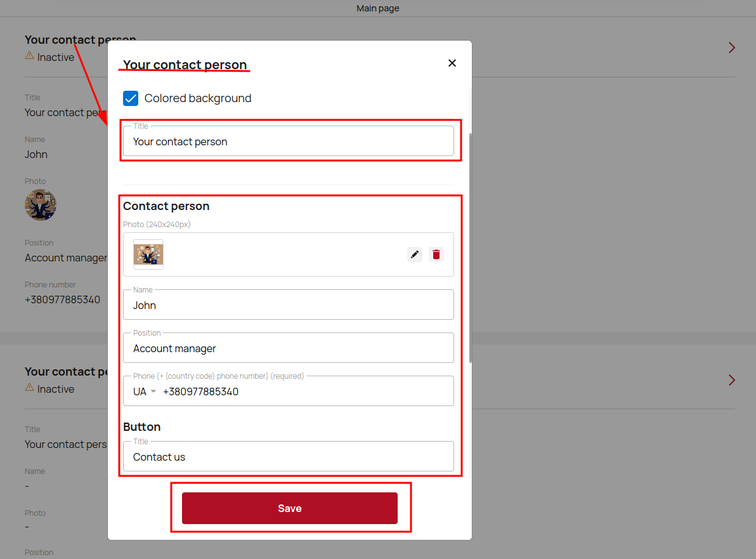Open the first contact card's right chevron
Image resolution: width=756 pixels, height=559 pixels.
tap(732, 48)
